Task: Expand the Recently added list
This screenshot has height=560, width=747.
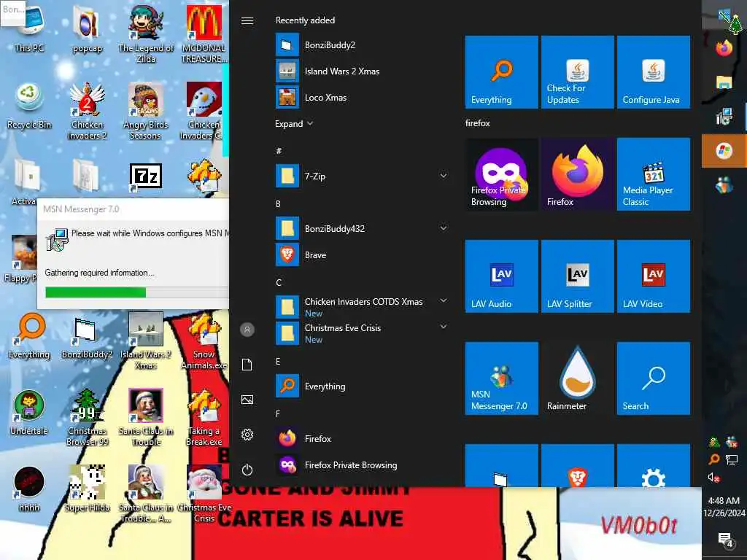Action: pyautogui.click(x=293, y=124)
